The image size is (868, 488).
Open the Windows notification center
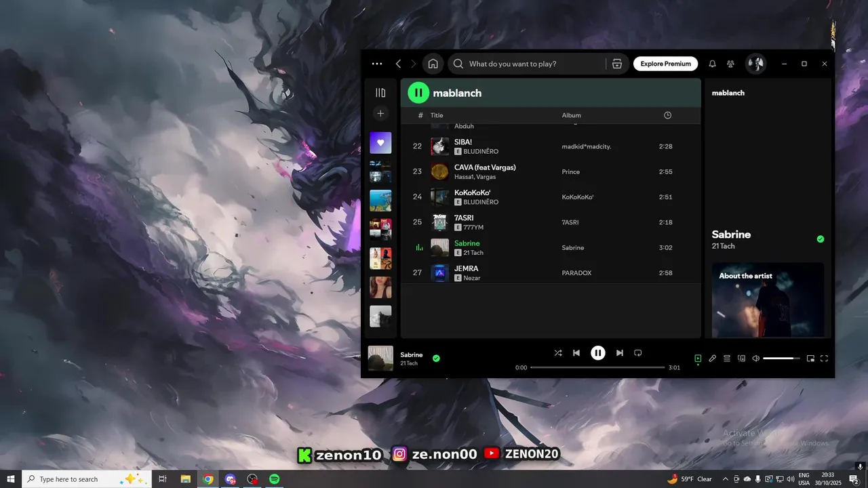[854, 479]
